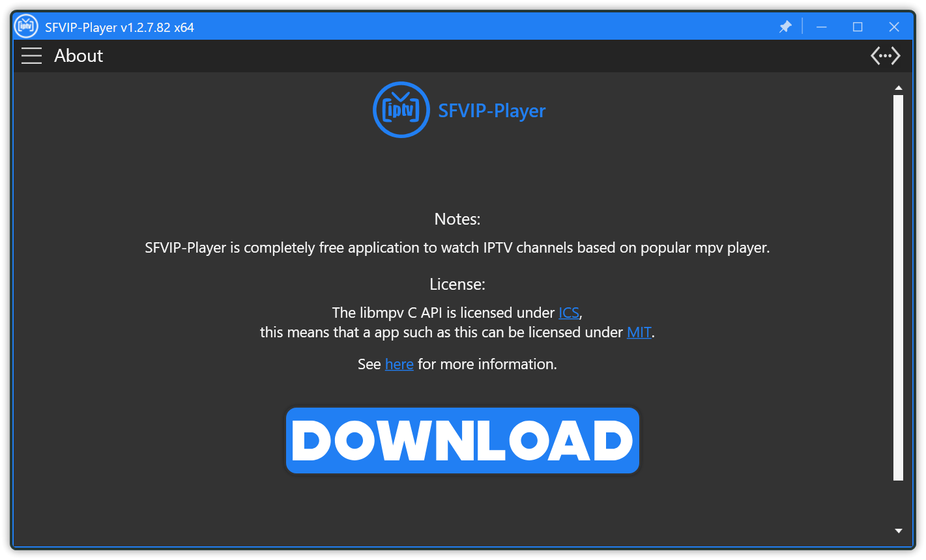Viewport: 926px width, 560px height.
Task: Click the window title 'SFVIP-Player v1.2.7.82 x64'
Action: [119, 27]
